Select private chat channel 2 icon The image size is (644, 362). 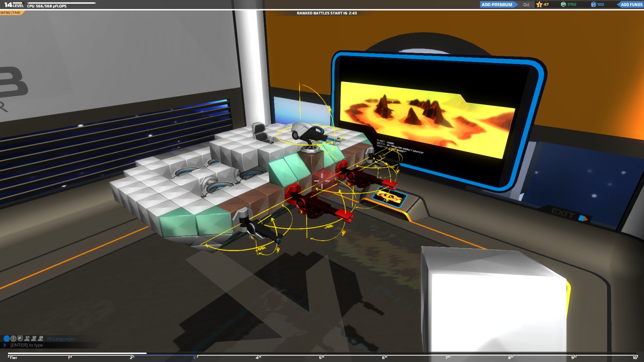[x=34, y=339]
